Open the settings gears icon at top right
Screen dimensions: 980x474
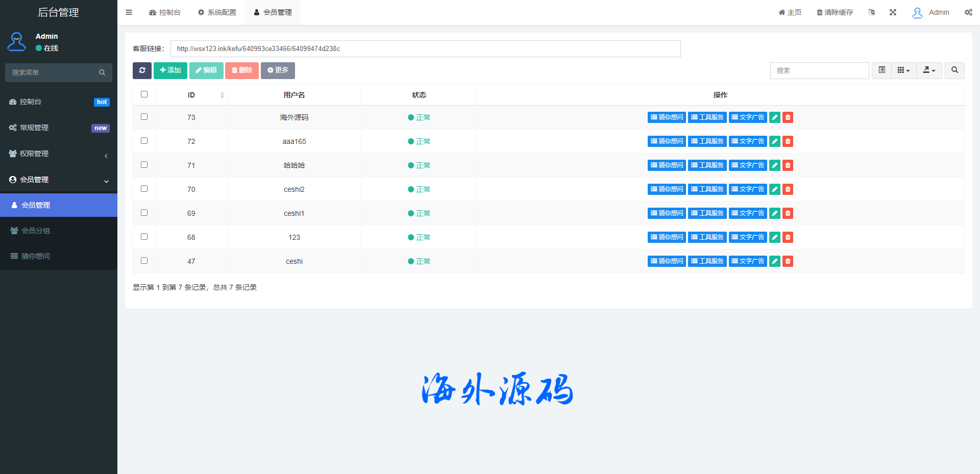[x=968, y=12]
